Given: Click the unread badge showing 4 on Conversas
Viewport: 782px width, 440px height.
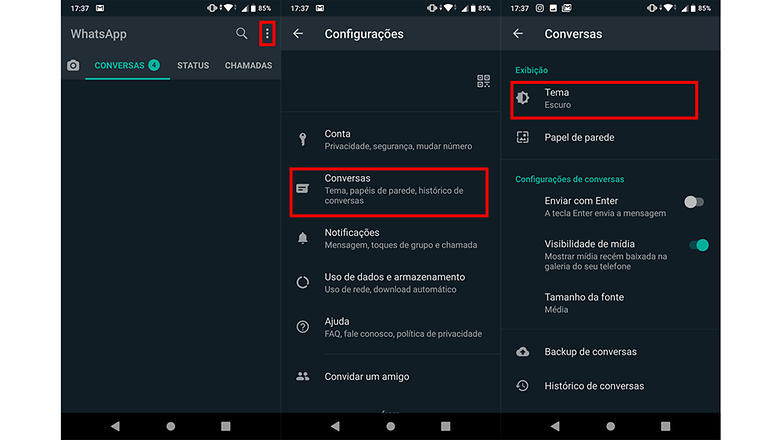Looking at the screenshot, I should (154, 65).
